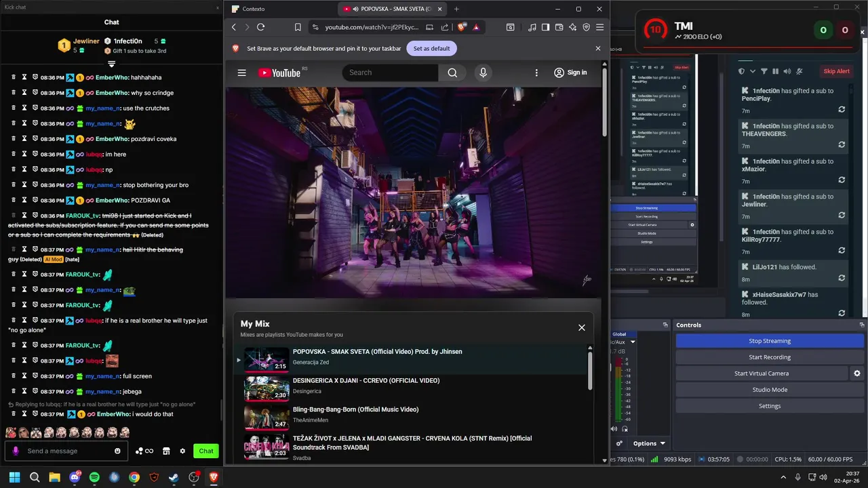Open OBS Settings button

(x=770, y=406)
